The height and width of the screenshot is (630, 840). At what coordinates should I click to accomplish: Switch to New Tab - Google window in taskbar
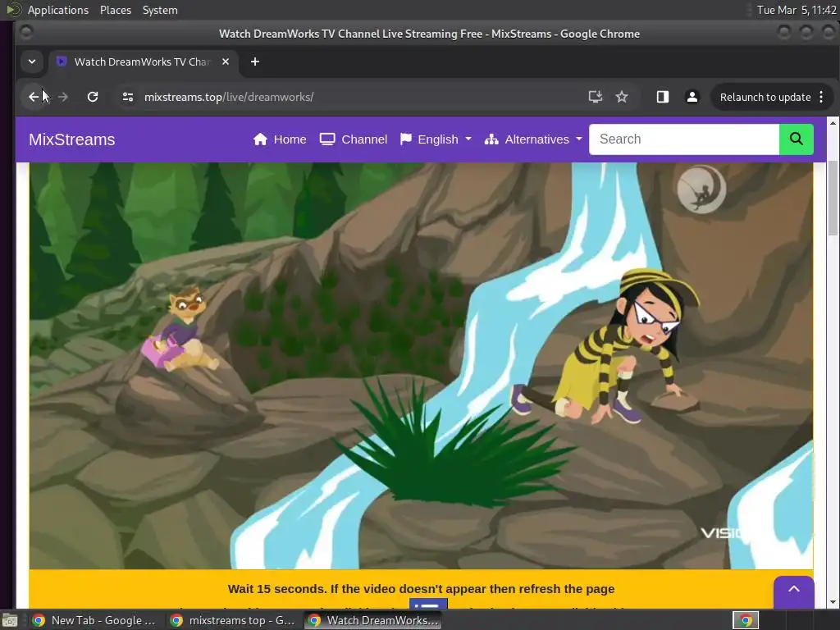tap(94, 620)
